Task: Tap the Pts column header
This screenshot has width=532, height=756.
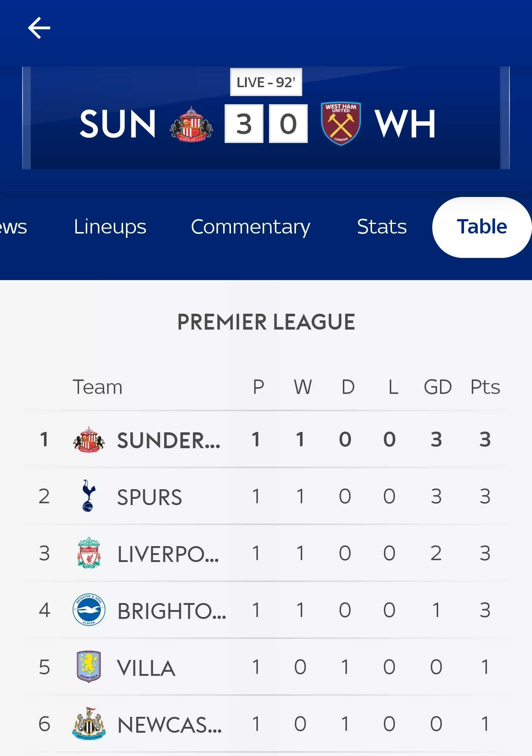Action: click(485, 387)
